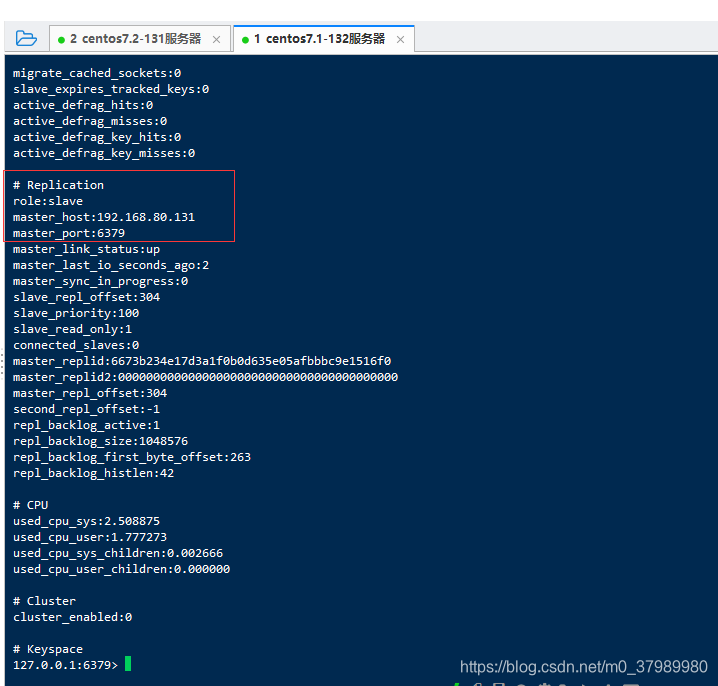The width and height of the screenshot is (718, 686).
Task: Click second_repl_offset:-1 line
Action: 87,409
